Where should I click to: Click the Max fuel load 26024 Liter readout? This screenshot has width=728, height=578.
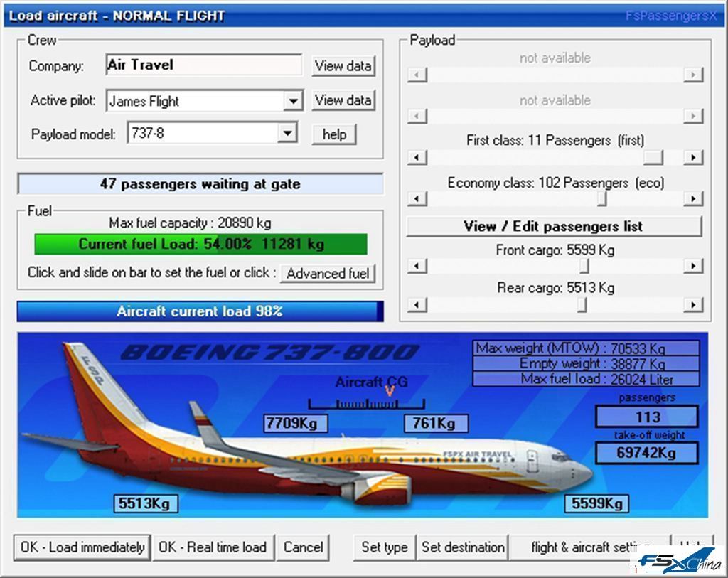tap(586, 379)
